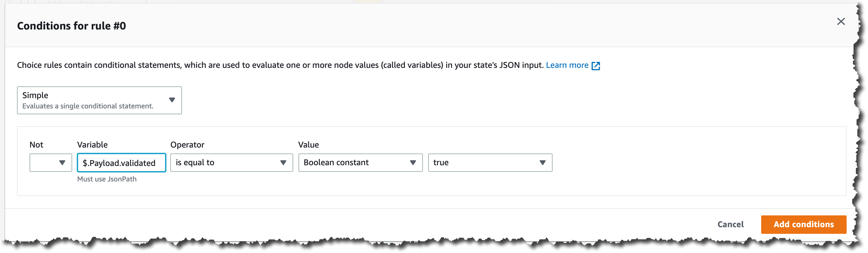Click the external link icon beside Learn more
Viewport: 868px width, 253px height.
click(596, 66)
